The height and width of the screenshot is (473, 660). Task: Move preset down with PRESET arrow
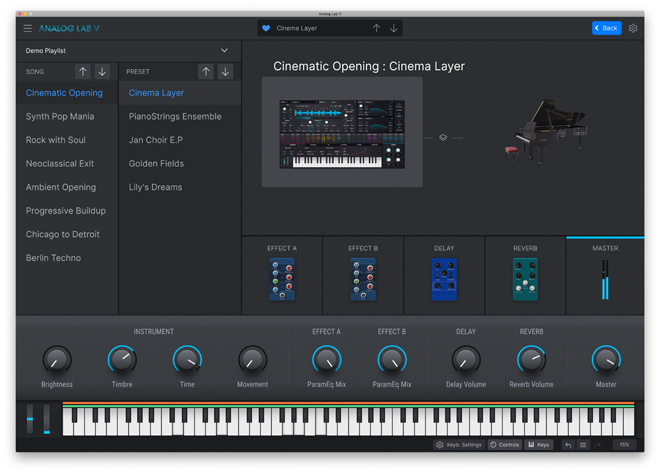click(x=225, y=72)
